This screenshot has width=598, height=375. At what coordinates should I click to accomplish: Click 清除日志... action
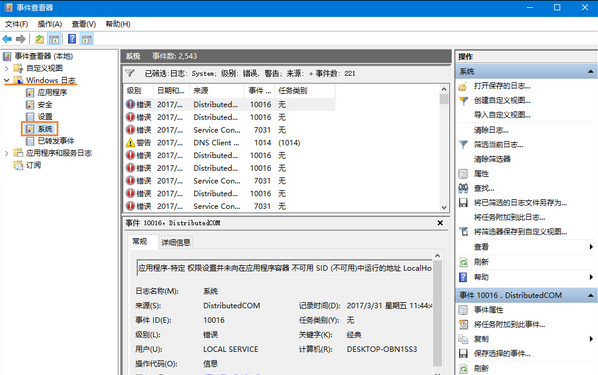pyautogui.click(x=491, y=130)
